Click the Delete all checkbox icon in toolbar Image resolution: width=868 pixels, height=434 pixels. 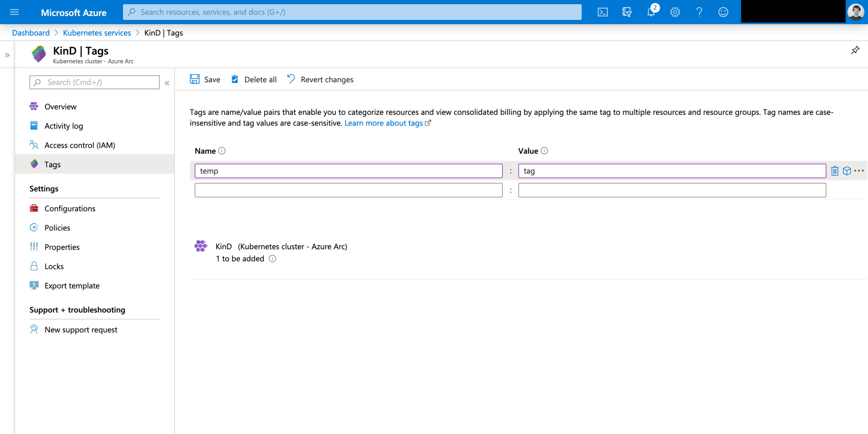click(234, 79)
